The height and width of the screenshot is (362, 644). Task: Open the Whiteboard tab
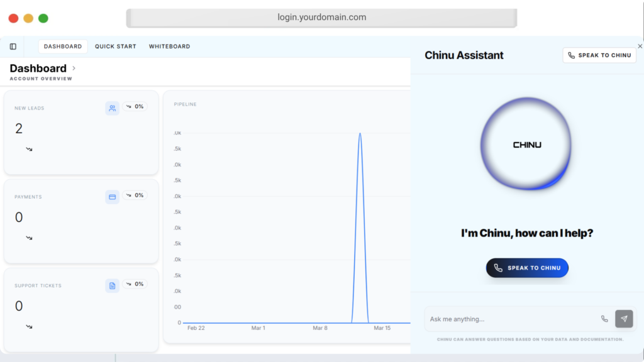click(169, 47)
